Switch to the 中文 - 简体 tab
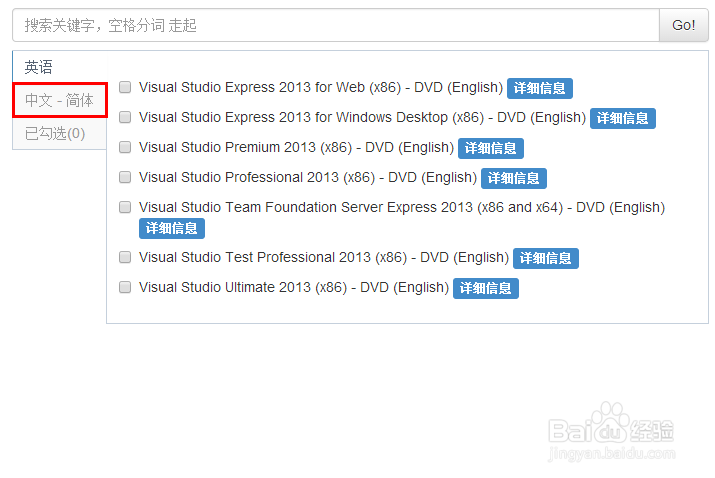This screenshot has width=715, height=478. 59,100
